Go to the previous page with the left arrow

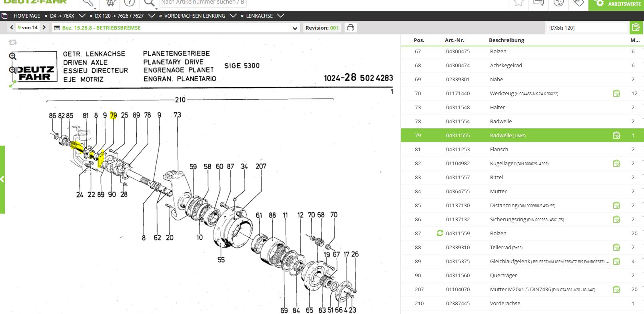point(12,28)
